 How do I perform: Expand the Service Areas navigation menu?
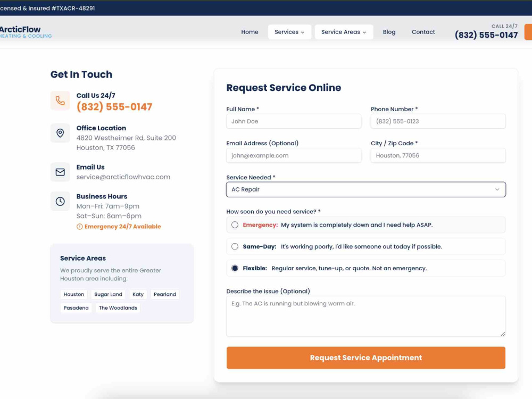pyautogui.click(x=344, y=32)
